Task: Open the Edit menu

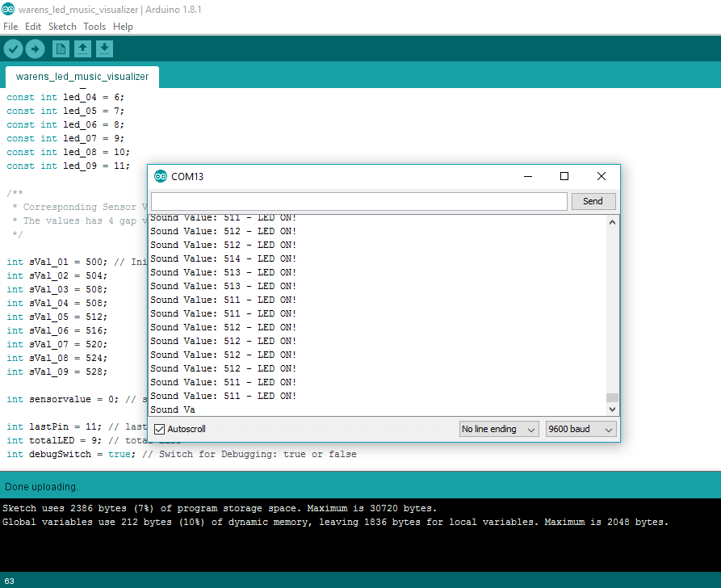Action: tap(33, 27)
